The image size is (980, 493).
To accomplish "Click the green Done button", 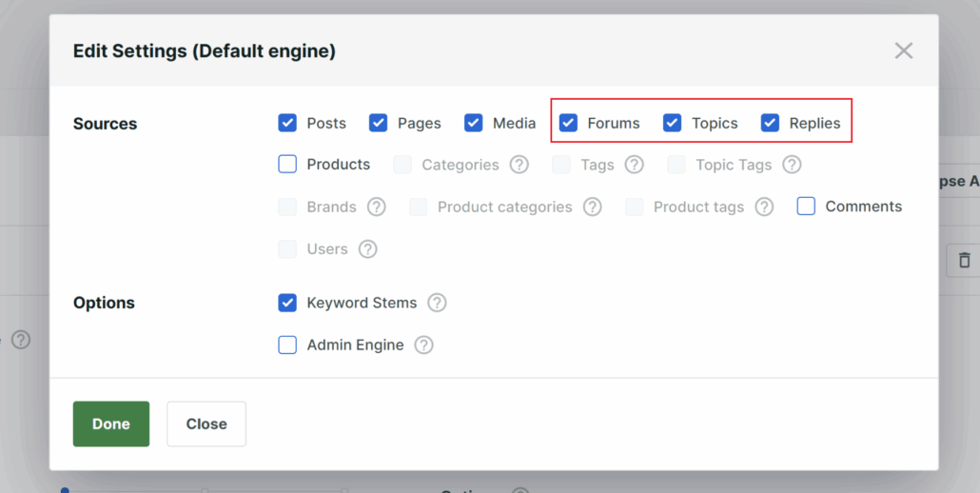I will click(x=111, y=424).
